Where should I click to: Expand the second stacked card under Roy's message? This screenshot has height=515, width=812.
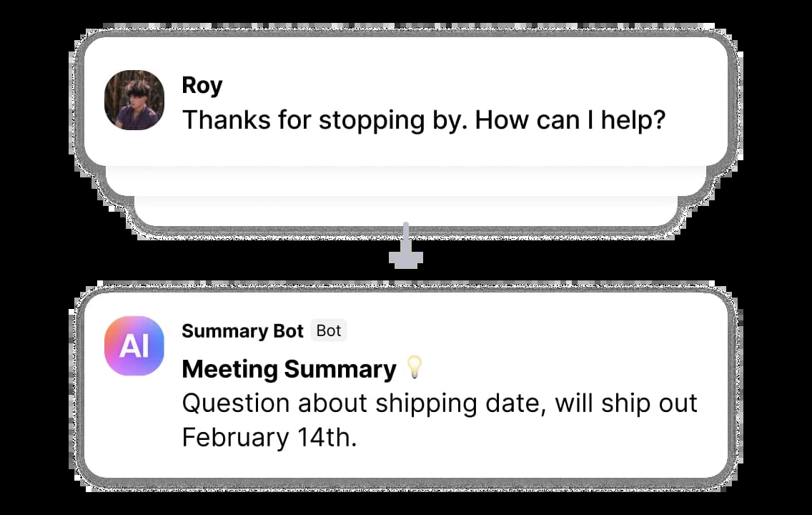tap(406, 182)
